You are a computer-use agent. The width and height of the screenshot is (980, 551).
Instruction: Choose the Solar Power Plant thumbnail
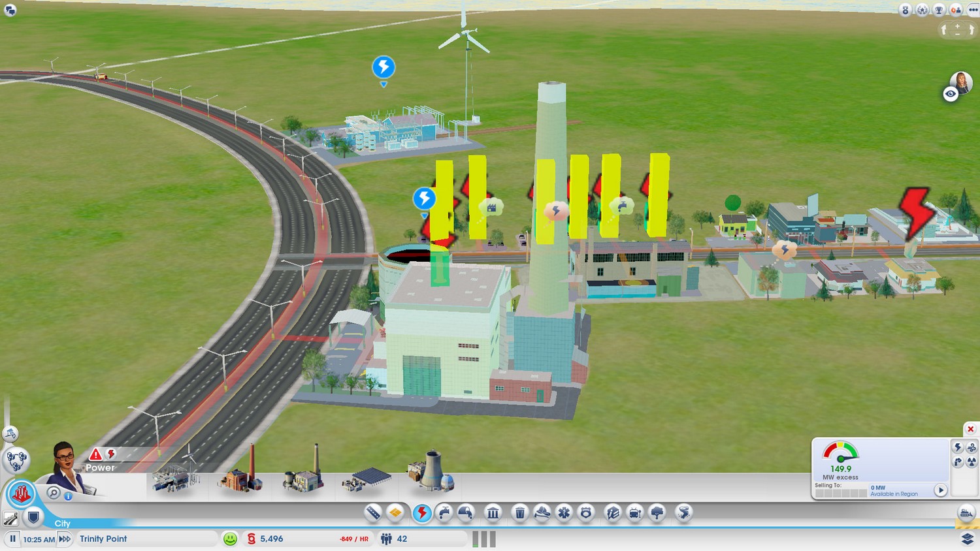click(366, 479)
